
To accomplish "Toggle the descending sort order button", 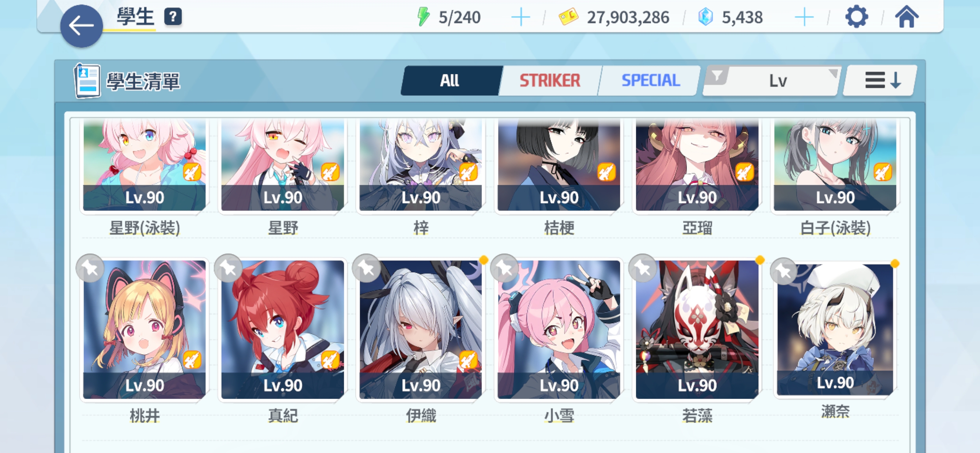I will (880, 80).
